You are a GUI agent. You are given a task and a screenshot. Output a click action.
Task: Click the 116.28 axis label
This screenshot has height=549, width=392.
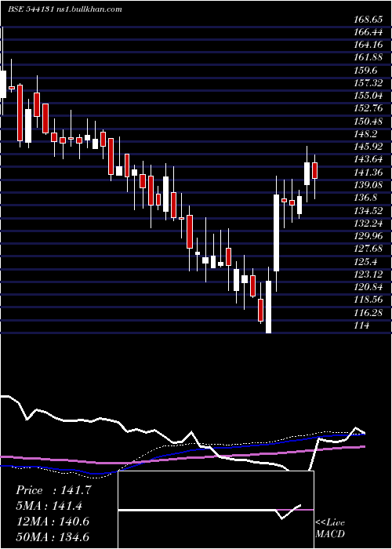(x=368, y=313)
